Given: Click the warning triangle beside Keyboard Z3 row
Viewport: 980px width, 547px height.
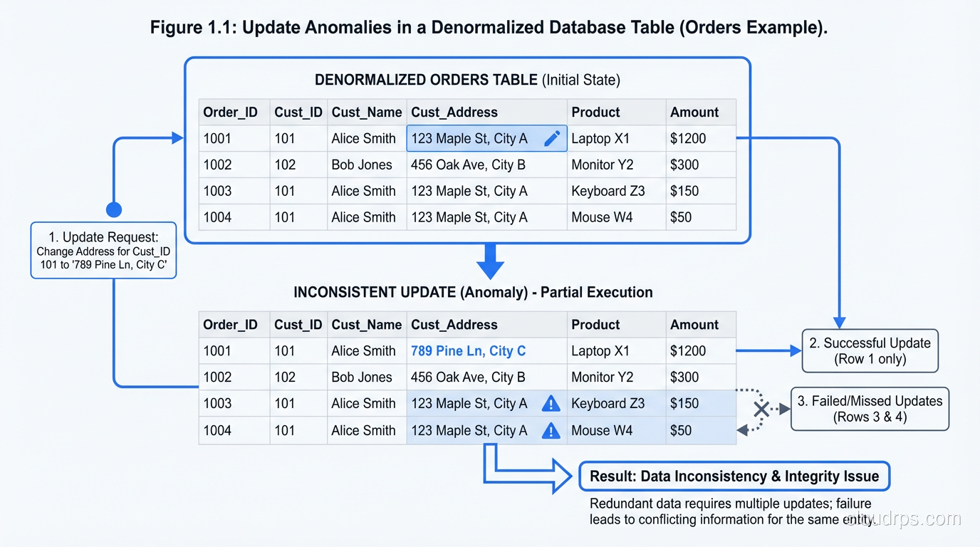Looking at the screenshot, I should click(x=550, y=403).
